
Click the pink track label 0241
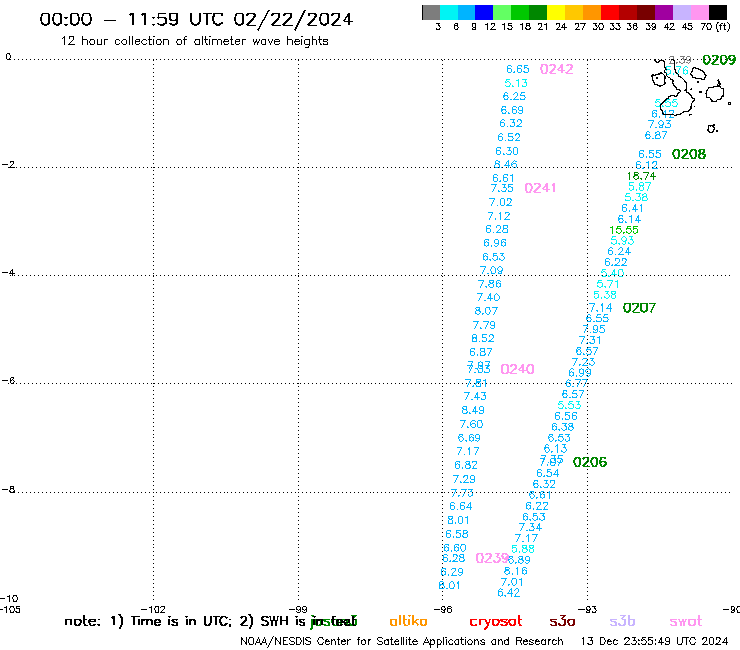[x=540, y=188]
